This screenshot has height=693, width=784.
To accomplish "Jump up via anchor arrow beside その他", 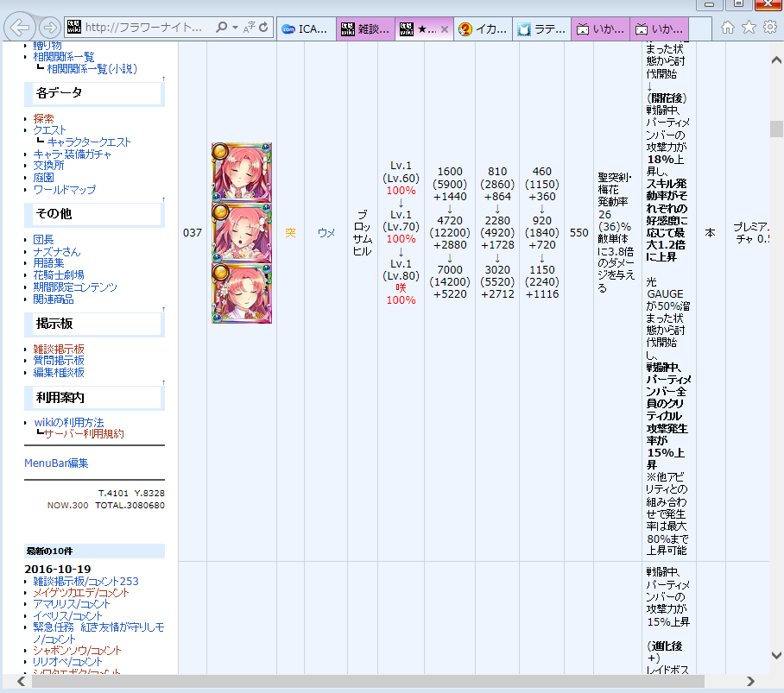I will tap(163, 199).
